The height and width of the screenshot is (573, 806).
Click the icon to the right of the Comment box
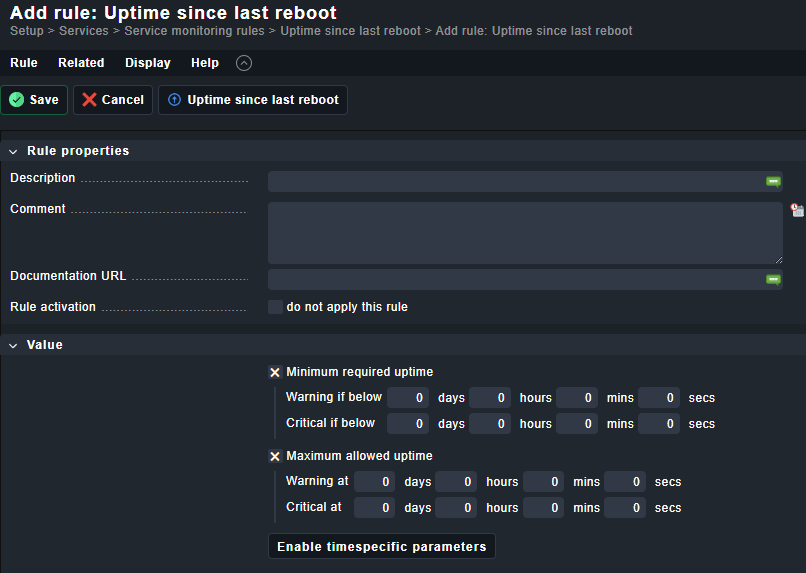coord(797,210)
